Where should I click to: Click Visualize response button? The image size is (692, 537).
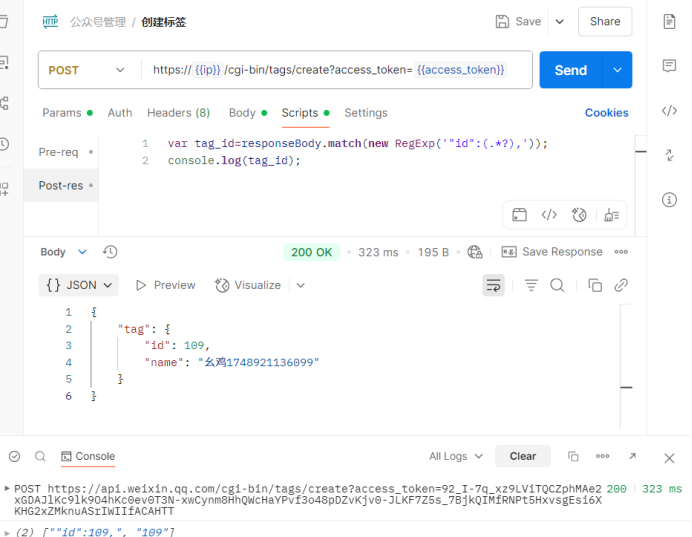tap(248, 285)
